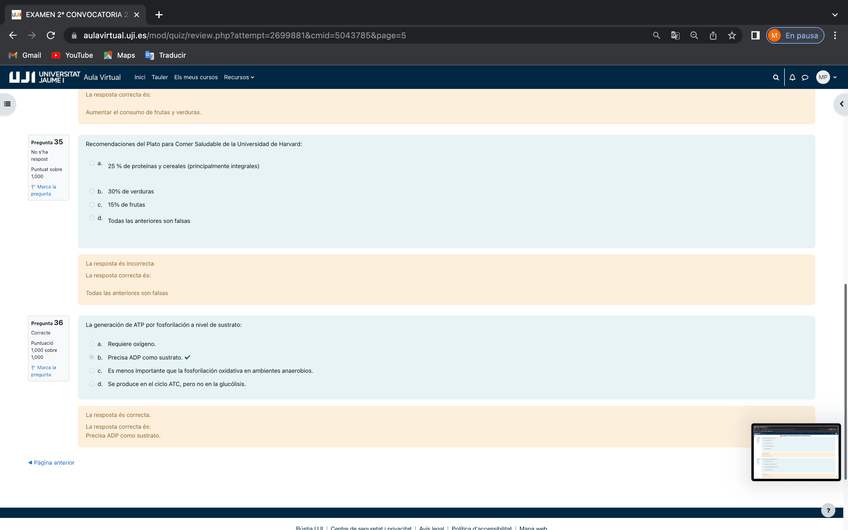This screenshot has width=848, height=530.
Task: Click the screenshot preview thumbnail
Action: [795, 452]
